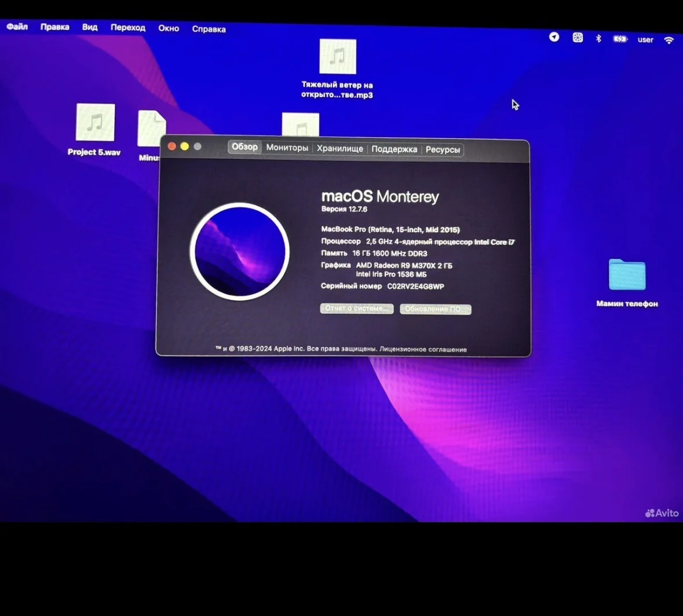Click the Project 5.wav file name label
The image size is (683, 616).
point(94,152)
